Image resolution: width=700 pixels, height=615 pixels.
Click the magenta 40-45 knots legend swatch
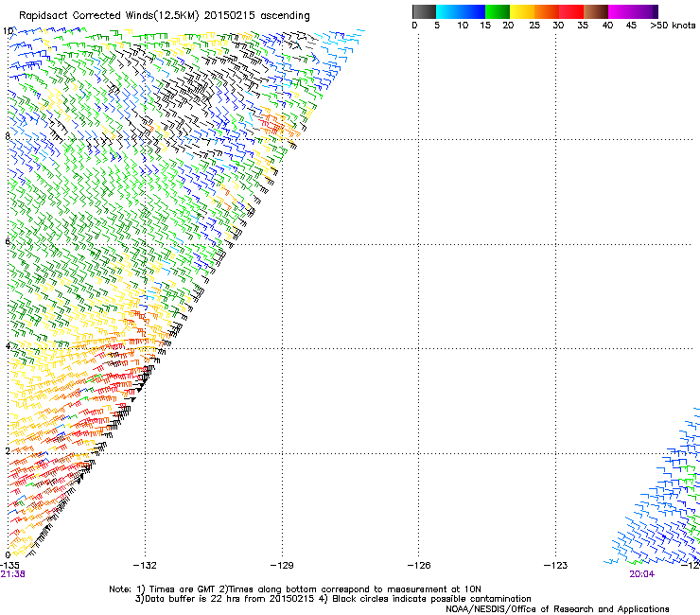pos(621,11)
